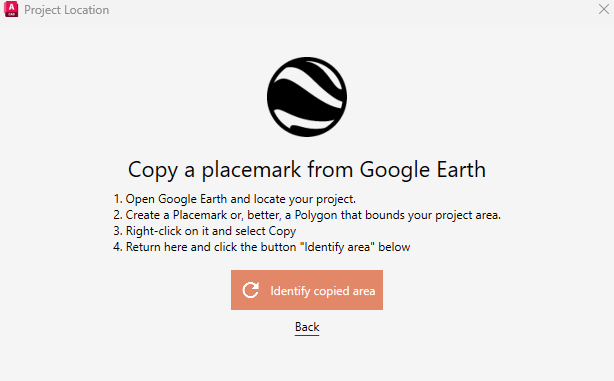614x381 pixels.
Task: Click the Identify copied area button
Action: [307, 290]
